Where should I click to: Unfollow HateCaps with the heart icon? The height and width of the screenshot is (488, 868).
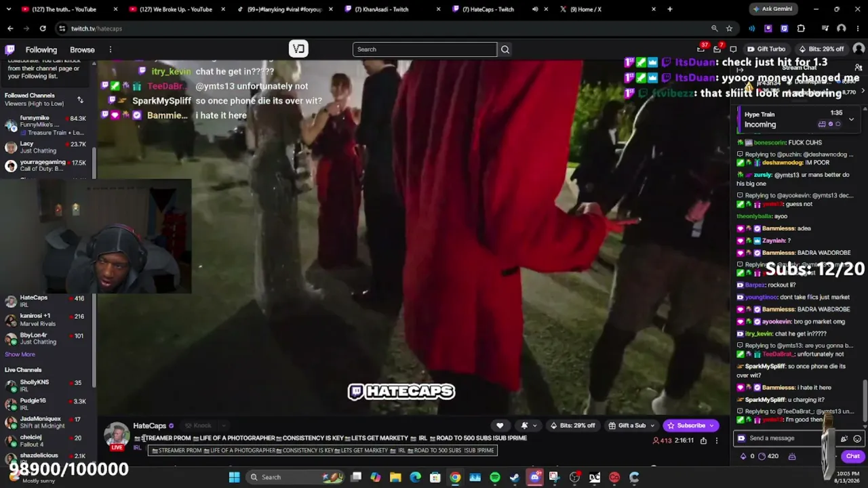500,426
